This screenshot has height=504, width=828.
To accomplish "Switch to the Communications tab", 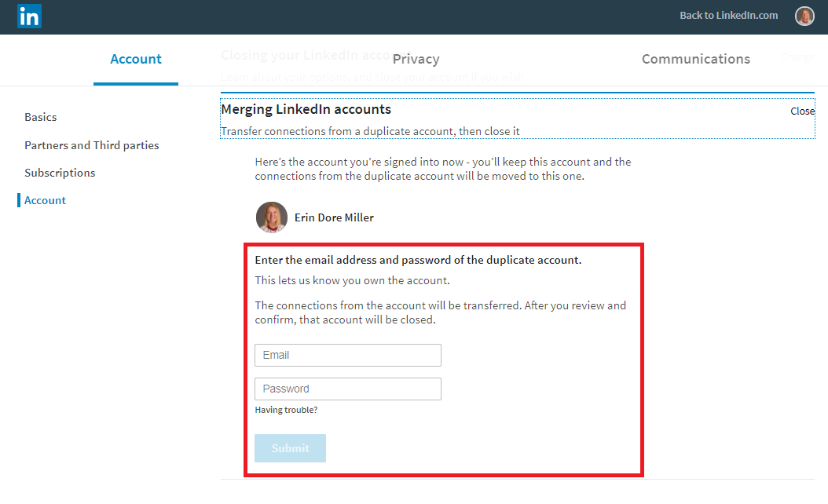I will (695, 59).
